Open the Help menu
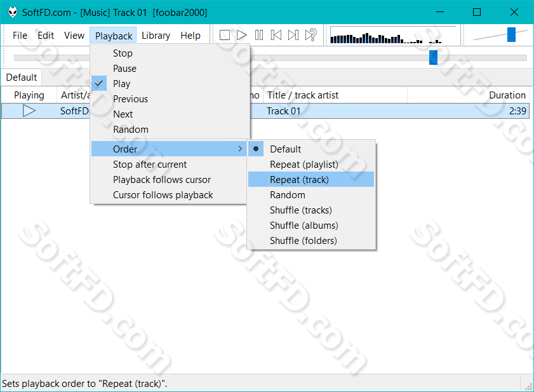534x392 pixels. 190,36
